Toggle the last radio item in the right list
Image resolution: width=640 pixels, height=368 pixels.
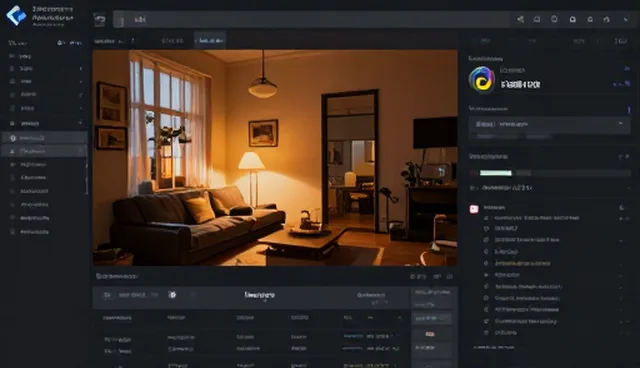[486, 333]
